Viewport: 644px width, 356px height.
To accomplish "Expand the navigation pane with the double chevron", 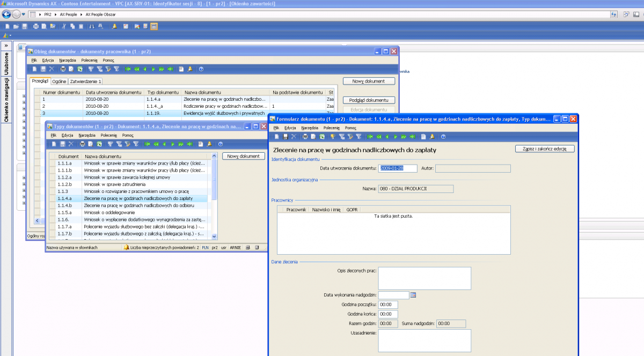I will click(x=6, y=46).
